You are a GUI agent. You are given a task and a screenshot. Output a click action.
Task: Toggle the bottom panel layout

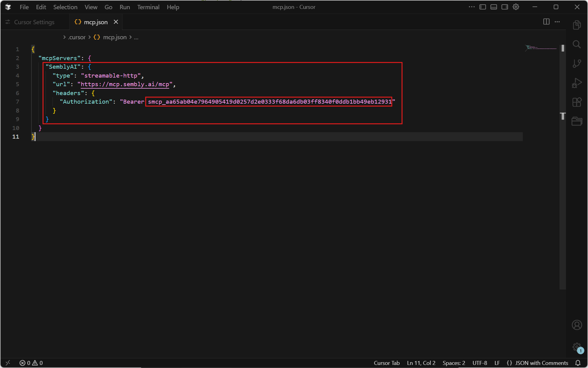(494, 7)
